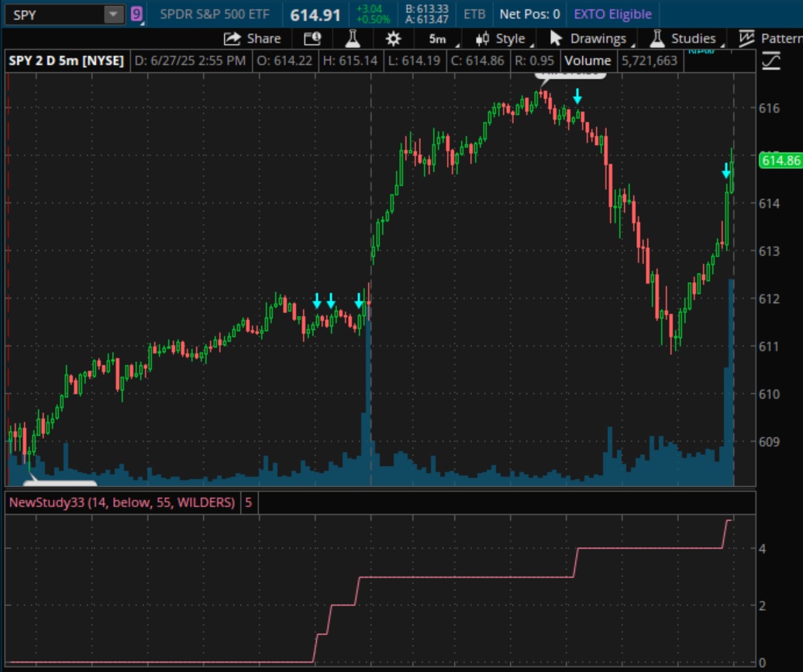Click the green 614.86 price bubble

[780, 160]
